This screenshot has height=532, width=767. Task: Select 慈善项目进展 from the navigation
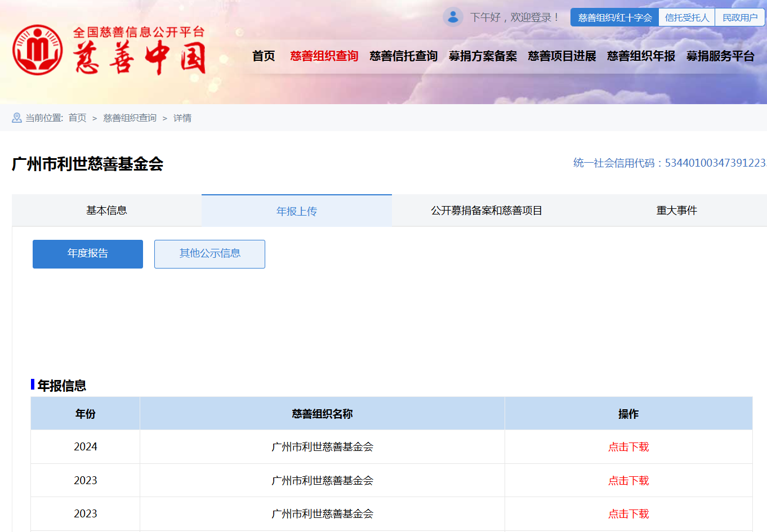click(x=561, y=56)
